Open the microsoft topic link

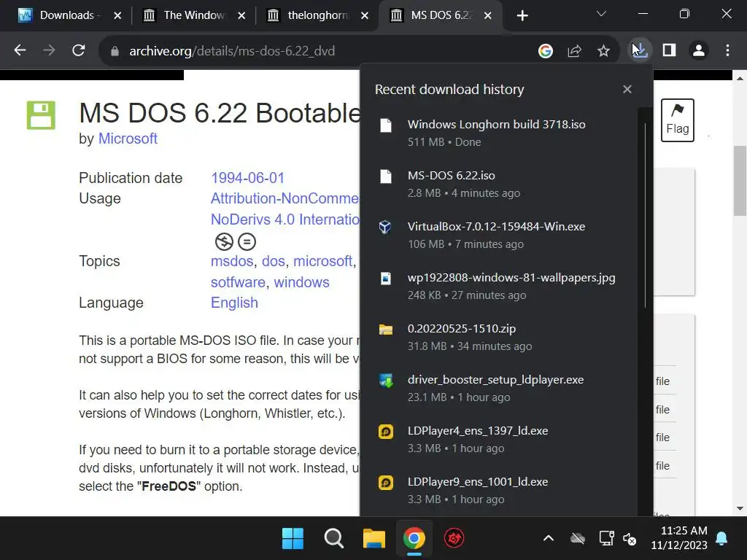[x=322, y=261]
